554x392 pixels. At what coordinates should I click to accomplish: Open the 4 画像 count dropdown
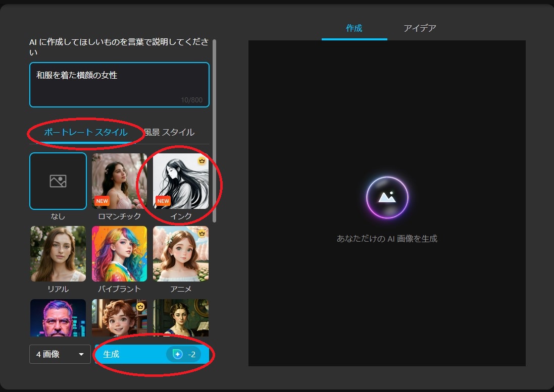(x=60, y=354)
